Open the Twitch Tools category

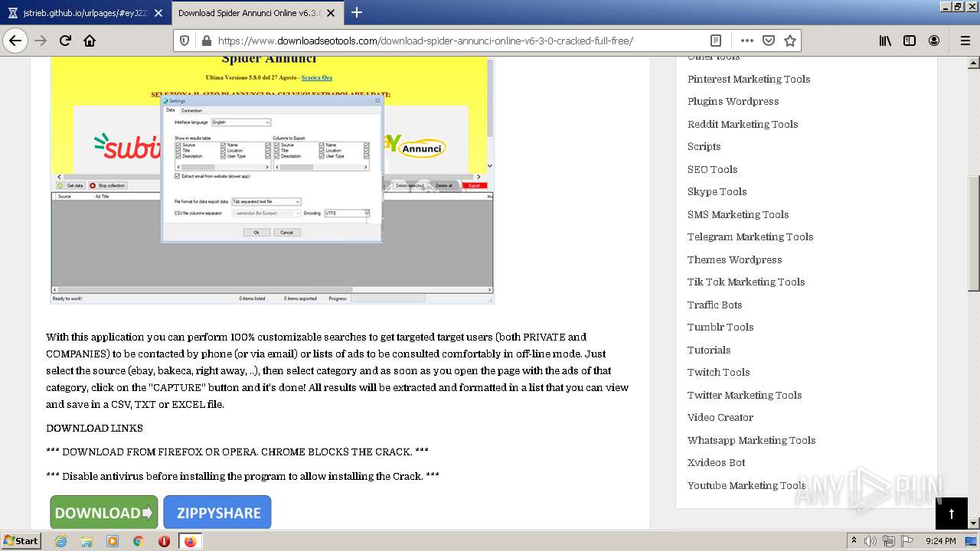click(718, 372)
